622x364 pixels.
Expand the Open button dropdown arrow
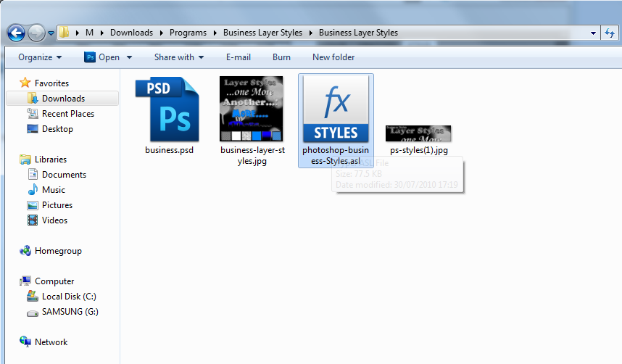(x=130, y=57)
